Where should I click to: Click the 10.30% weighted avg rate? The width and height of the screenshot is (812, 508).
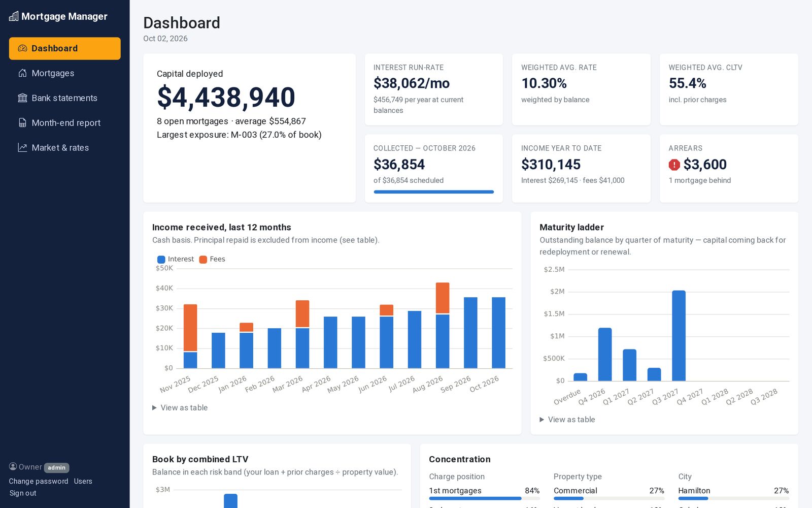544,83
